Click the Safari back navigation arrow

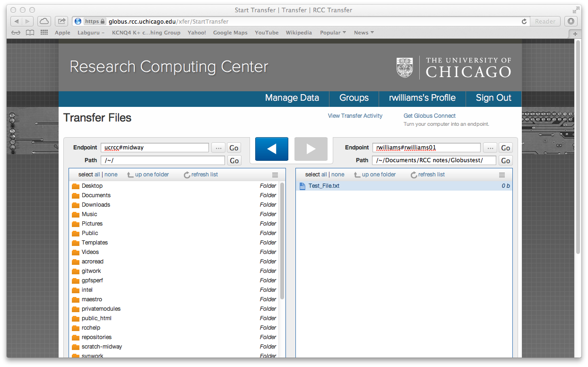click(x=17, y=21)
